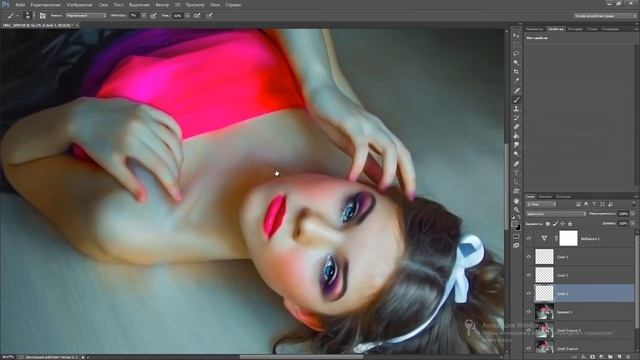Select the Paint Bucket/Gradient tool

tap(516, 136)
